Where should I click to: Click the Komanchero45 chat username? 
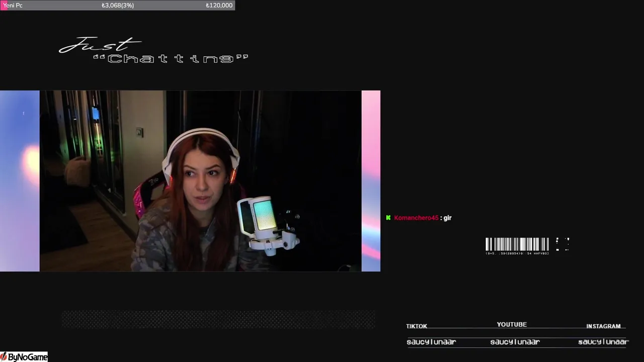[416, 218]
